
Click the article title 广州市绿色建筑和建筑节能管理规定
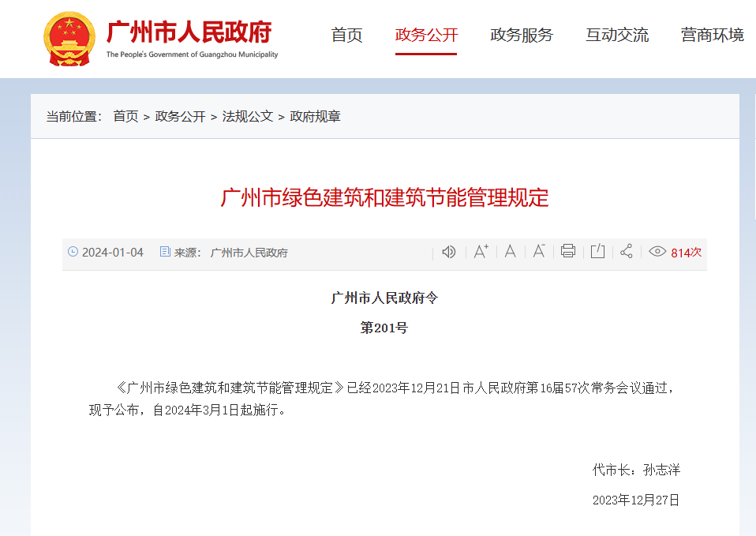[385, 198]
